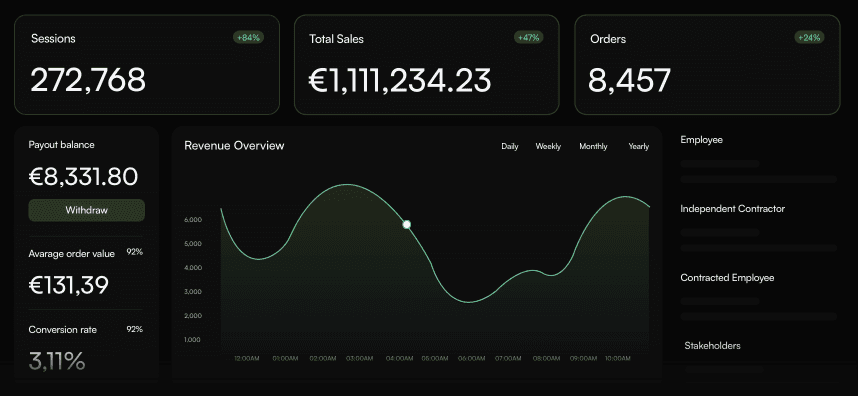Image resolution: width=858 pixels, height=396 pixels.
Task: Click the Payout balance label
Action: pos(61,145)
